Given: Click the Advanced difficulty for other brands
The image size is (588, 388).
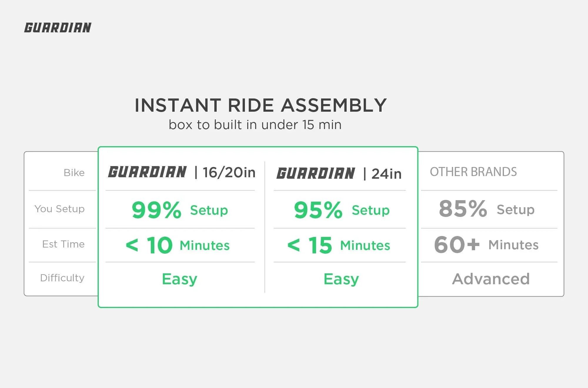Looking at the screenshot, I should click(x=491, y=279).
